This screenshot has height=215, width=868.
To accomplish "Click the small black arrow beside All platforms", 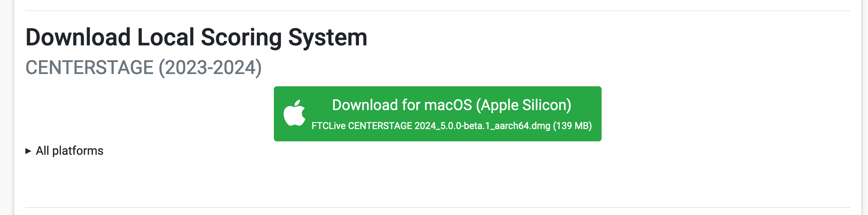I will pos(28,151).
